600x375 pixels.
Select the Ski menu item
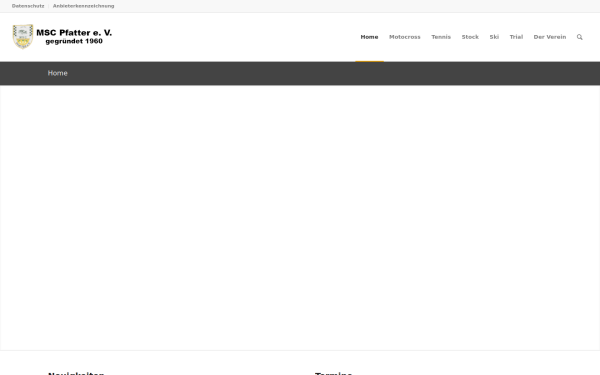click(x=494, y=37)
